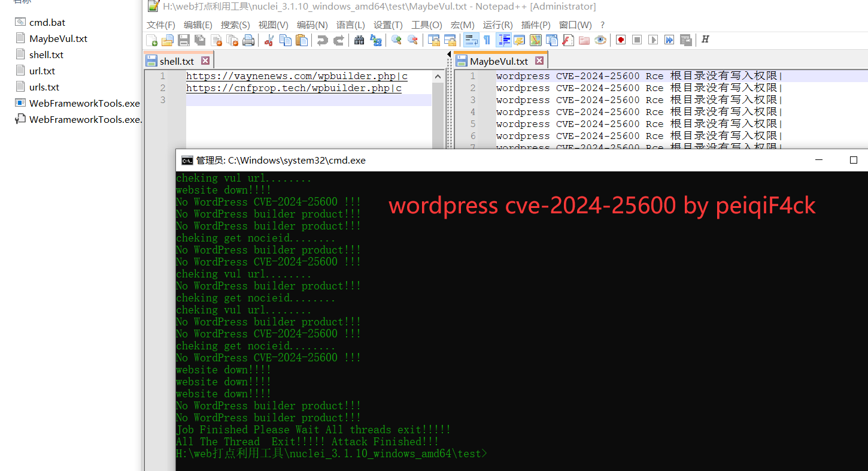Click the Close file icon in toolbar

click(x=216, y=40)
